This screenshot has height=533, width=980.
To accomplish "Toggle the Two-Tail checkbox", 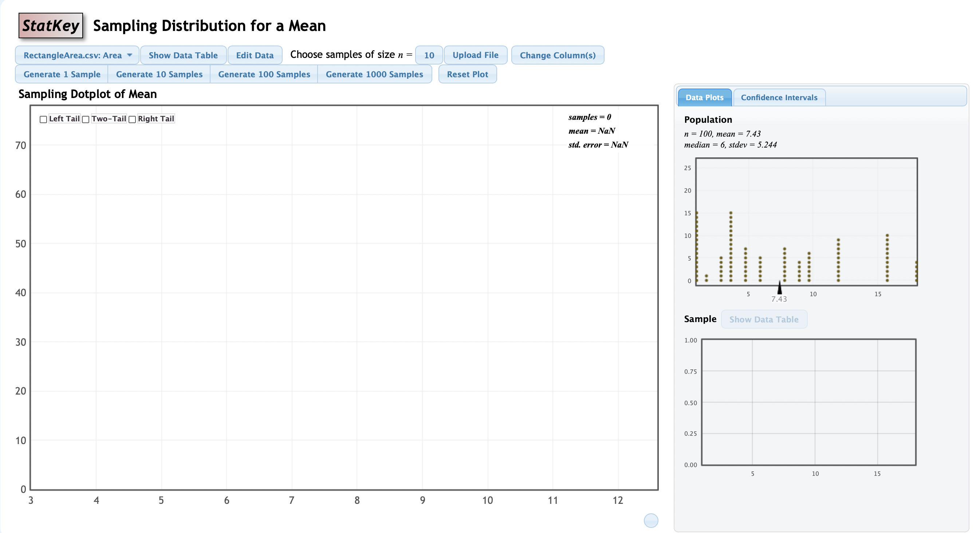I will point(86,119).
